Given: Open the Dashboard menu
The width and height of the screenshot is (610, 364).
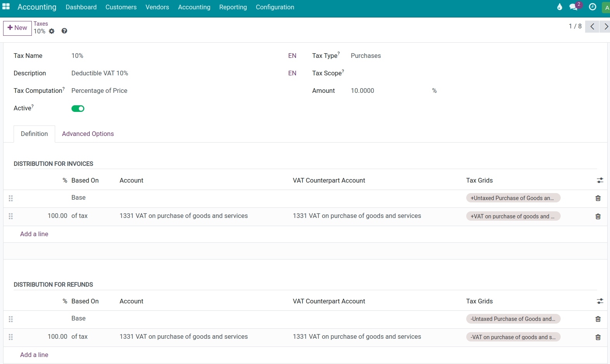Looking at the screenshot, I should pyautogui.click(x=81, y=7).
